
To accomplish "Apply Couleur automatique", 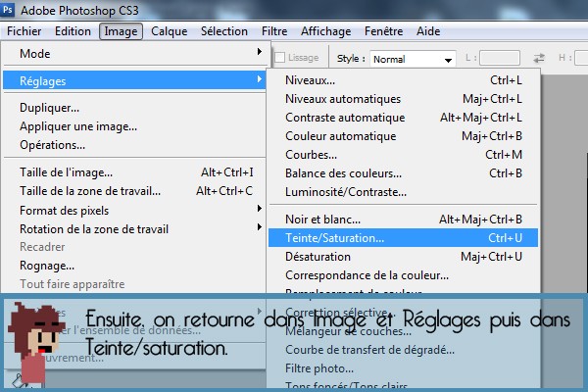I will pos(403,136).
